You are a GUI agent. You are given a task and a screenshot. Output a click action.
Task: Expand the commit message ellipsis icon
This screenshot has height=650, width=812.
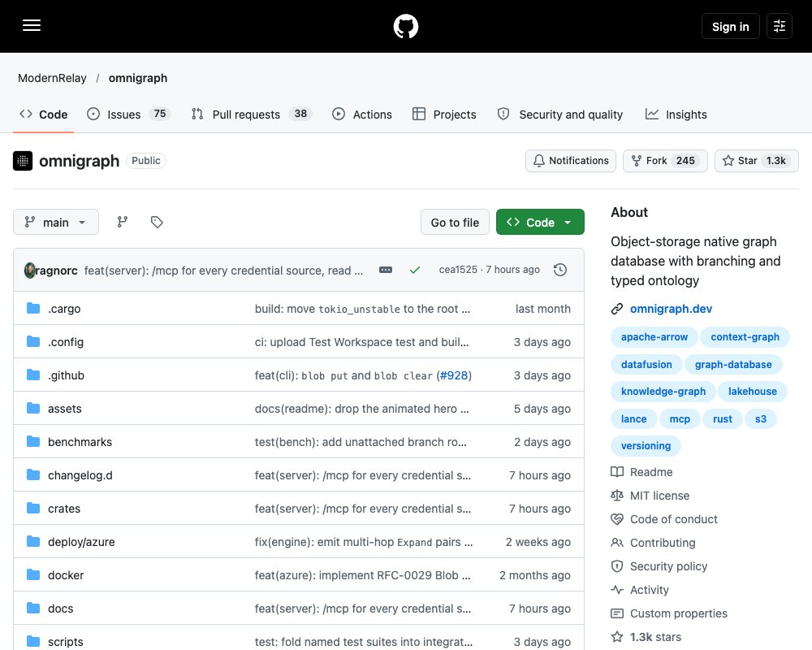(386, 270)
